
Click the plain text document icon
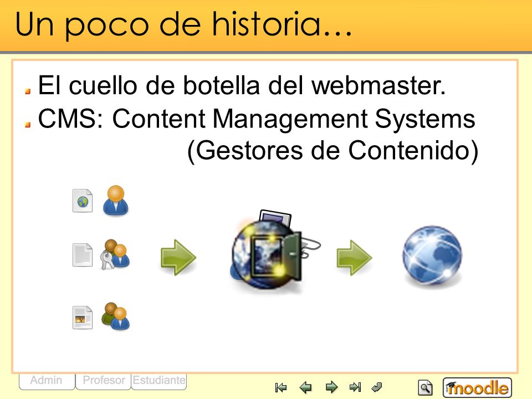tap(83, 255)
